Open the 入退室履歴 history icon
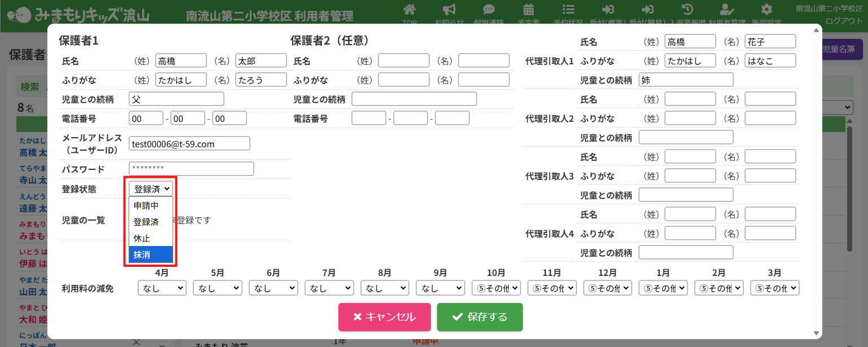The image size is (868, 347). click(688, 10)
